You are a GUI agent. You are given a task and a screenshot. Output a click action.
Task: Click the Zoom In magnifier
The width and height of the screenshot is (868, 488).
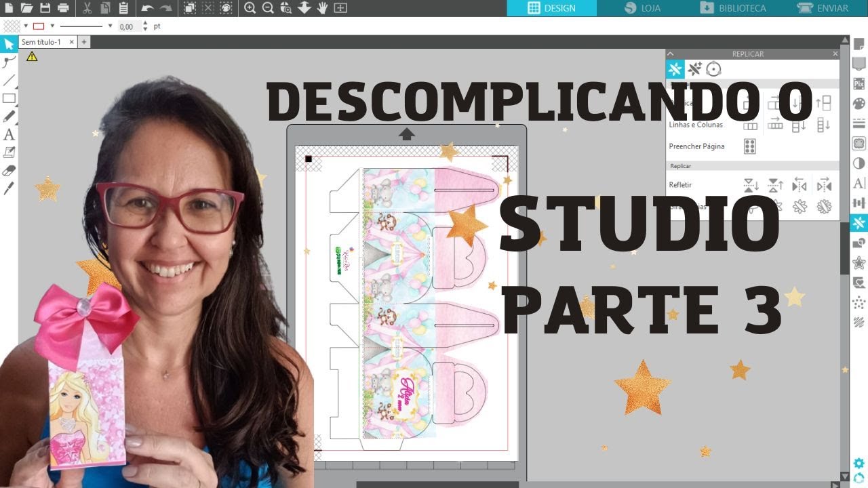click(x=250, y=8)
